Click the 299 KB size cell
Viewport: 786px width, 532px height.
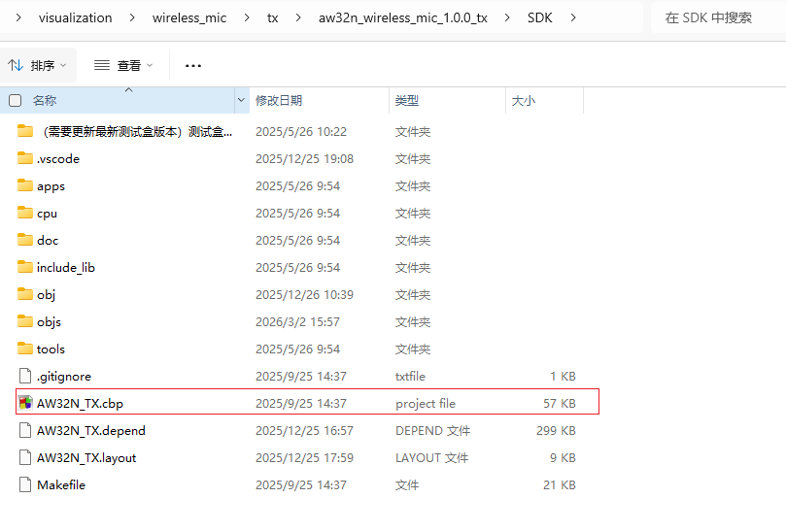tap(556, 430)
